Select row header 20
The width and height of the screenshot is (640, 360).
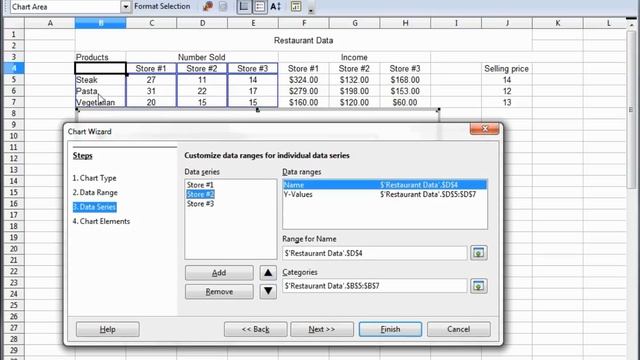click(14, 249)
